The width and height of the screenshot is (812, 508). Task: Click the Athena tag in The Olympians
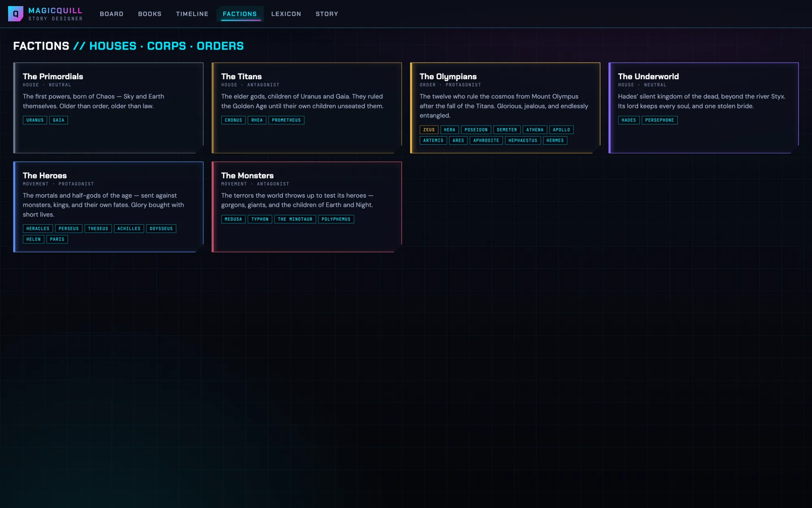point(535,130)
